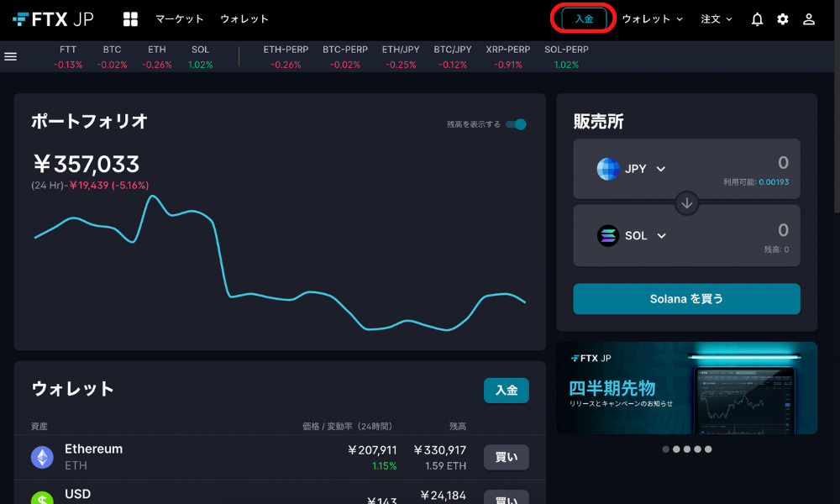
Task: Click the 価格 / 変動率 column header
Action: 347,427
